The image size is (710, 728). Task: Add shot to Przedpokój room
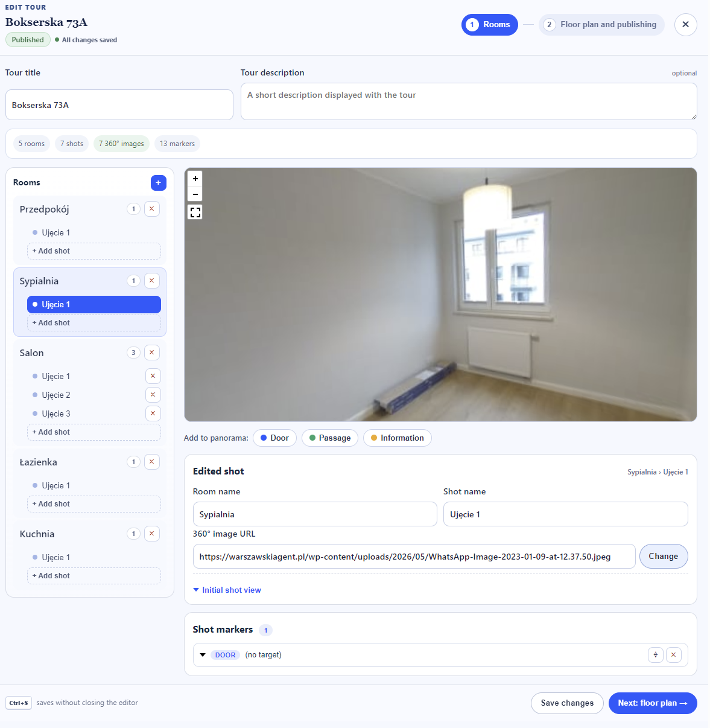point(94,251)
